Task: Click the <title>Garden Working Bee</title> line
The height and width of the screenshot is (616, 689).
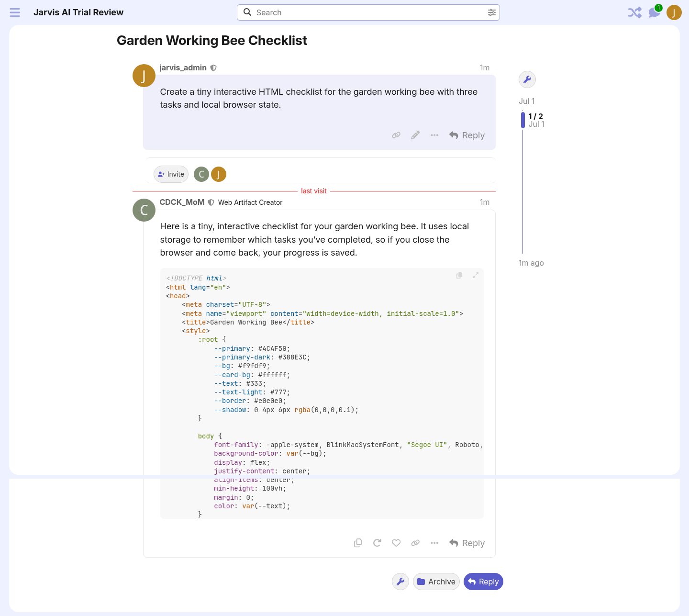Action: (x=248, y=322)
